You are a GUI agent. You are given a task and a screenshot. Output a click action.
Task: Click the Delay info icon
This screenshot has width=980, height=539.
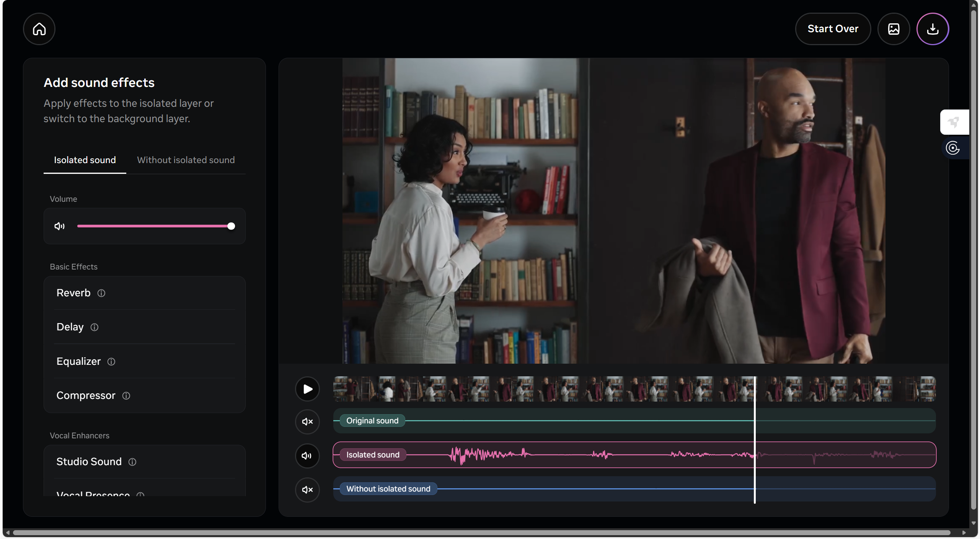click(95, 327)
